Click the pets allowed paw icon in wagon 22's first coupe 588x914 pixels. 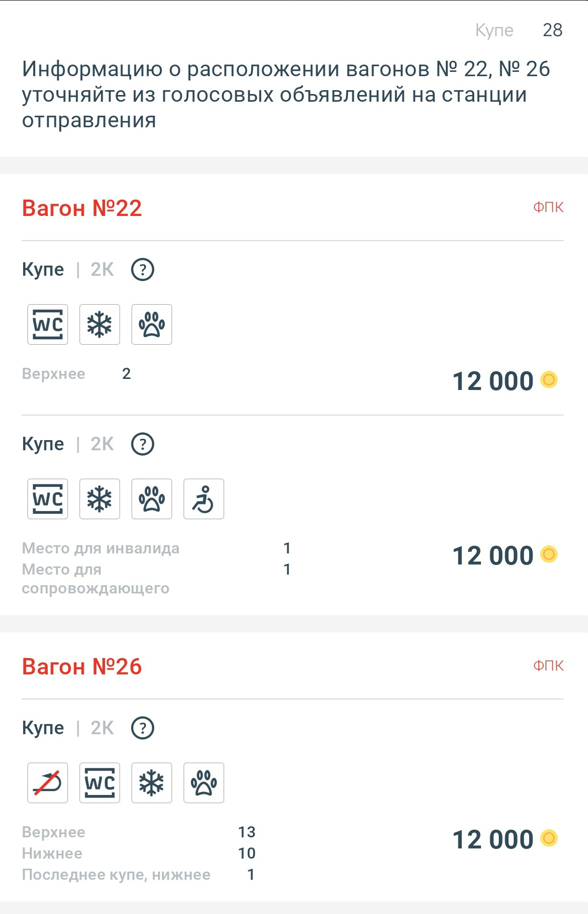click(152, 324)
